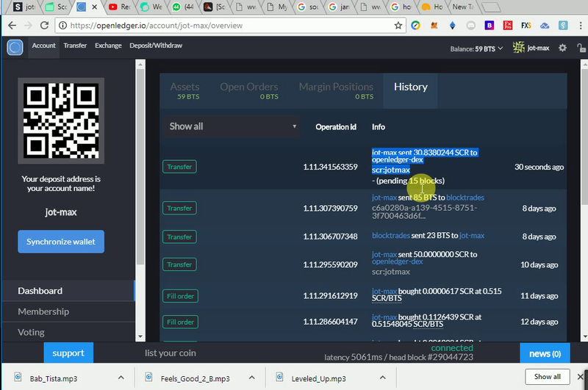
Task: Click the news (0) button
Action: 545,353
